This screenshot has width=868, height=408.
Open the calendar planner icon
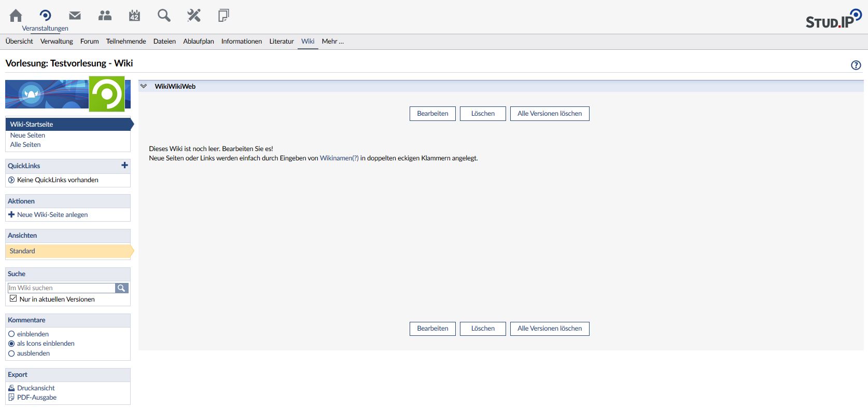[134, 16]
